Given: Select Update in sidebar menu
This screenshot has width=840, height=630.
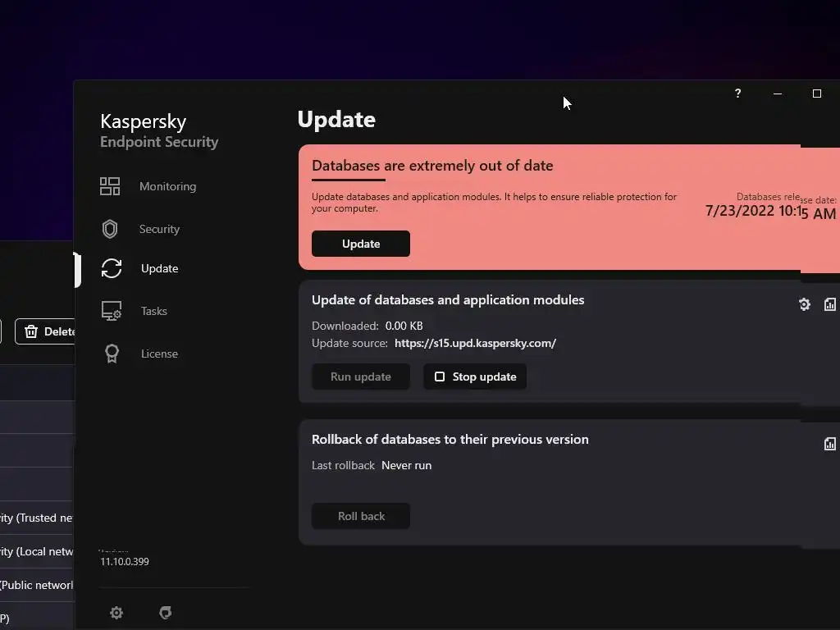Looking at the screenshot, I should (x=160, y=268).
